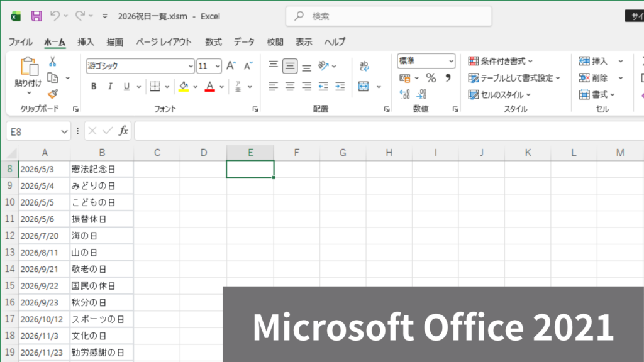Open テーブルとして書式設定 dropdown
The height and width of the screenshot is (362, 644).
coord(514,78)
